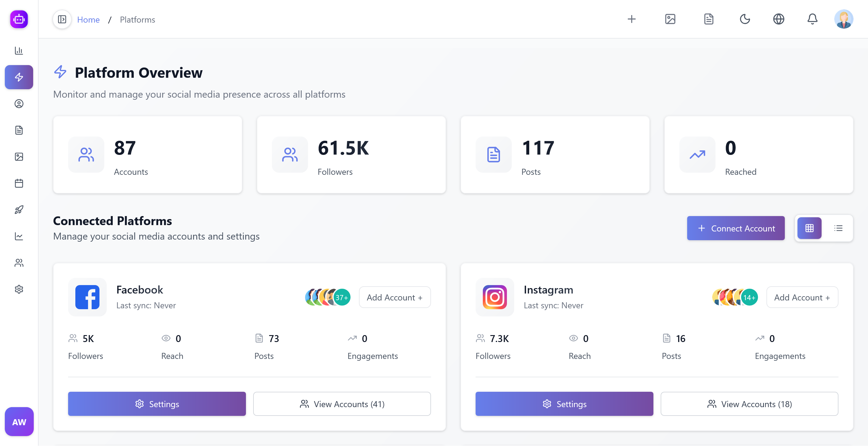Open the bar chart analytics icon in sidebar
This screenshot has height=446, width=868.
pos(19,51)
